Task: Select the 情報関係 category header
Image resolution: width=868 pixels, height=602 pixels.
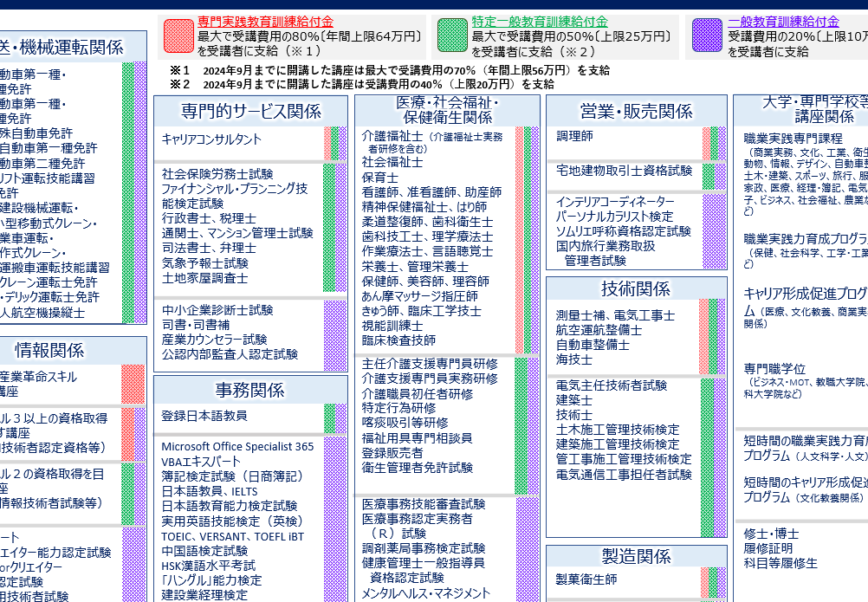Action: point(50,350)
